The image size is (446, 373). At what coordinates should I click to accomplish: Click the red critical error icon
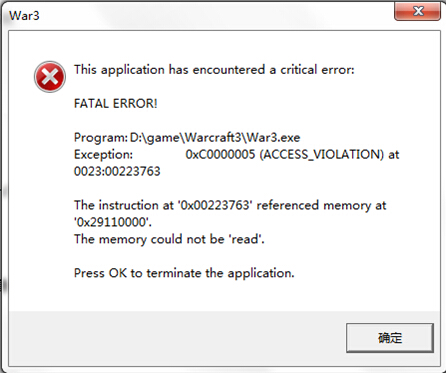click(50, 77)
